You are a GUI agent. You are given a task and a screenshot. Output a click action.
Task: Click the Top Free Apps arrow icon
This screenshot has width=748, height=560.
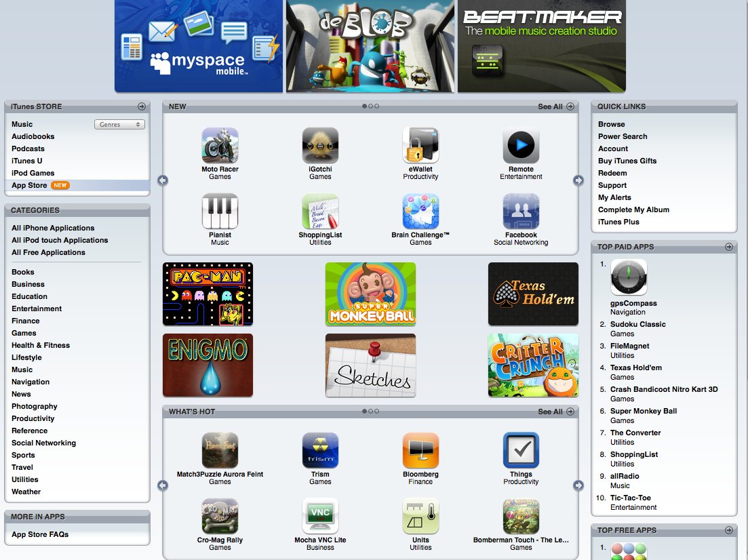tap(729, 530)
